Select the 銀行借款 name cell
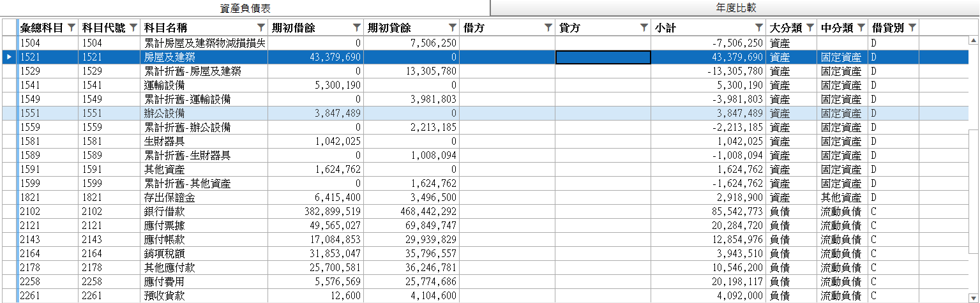 [205, 212]
